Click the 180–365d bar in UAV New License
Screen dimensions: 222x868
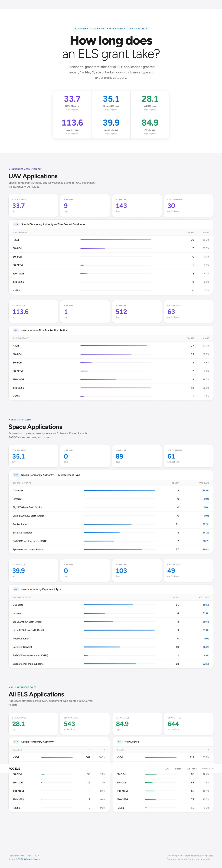(x=116, y=388)
